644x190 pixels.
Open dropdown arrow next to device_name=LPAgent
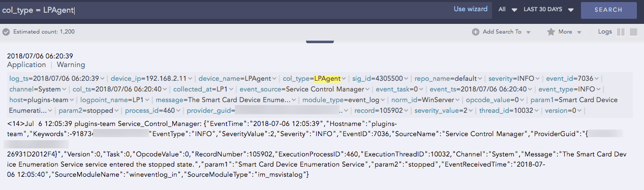pos(275,79)
